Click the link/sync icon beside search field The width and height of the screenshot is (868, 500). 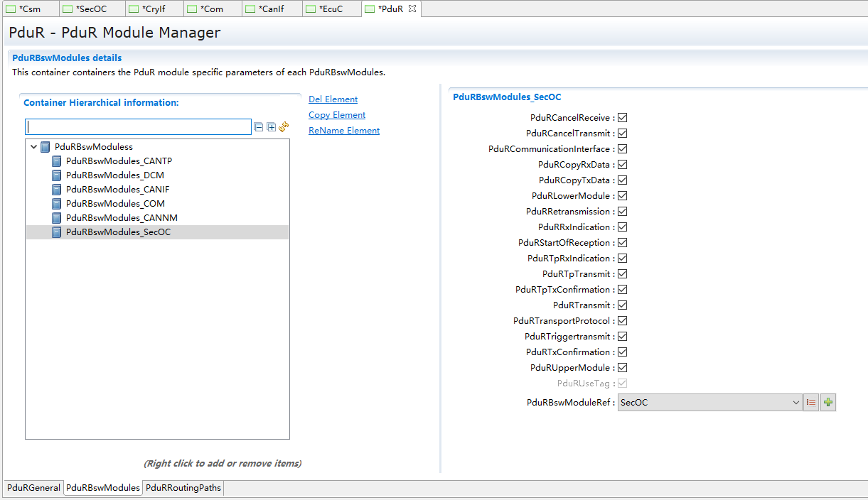pos(284,126)
